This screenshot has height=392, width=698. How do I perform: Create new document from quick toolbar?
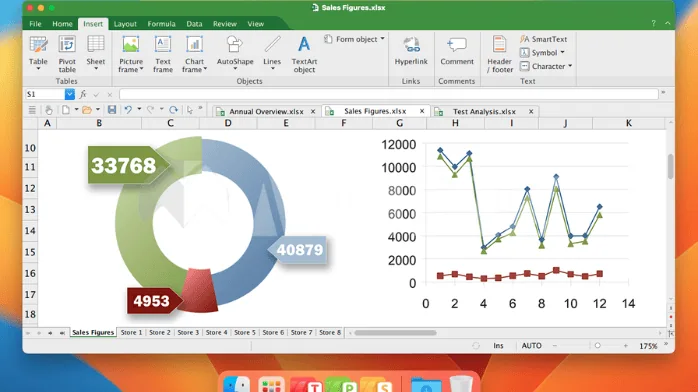66,109
